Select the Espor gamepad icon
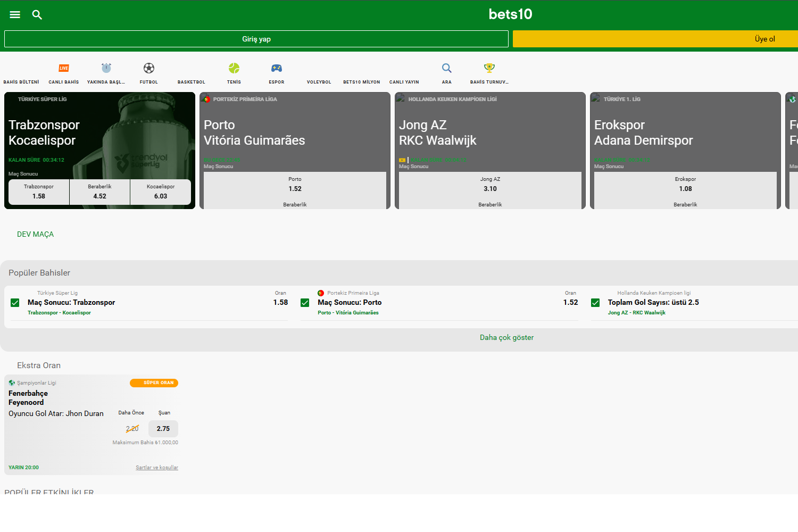Viewport: 798px width, 532px height. click(277, 69)
